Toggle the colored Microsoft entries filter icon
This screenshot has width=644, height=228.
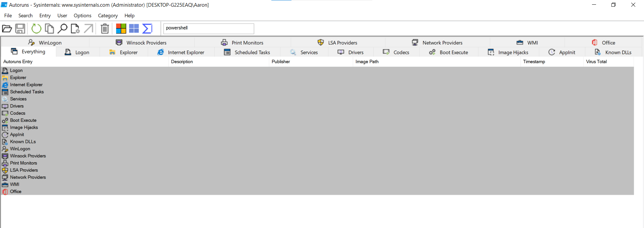(x=121, y=29)
